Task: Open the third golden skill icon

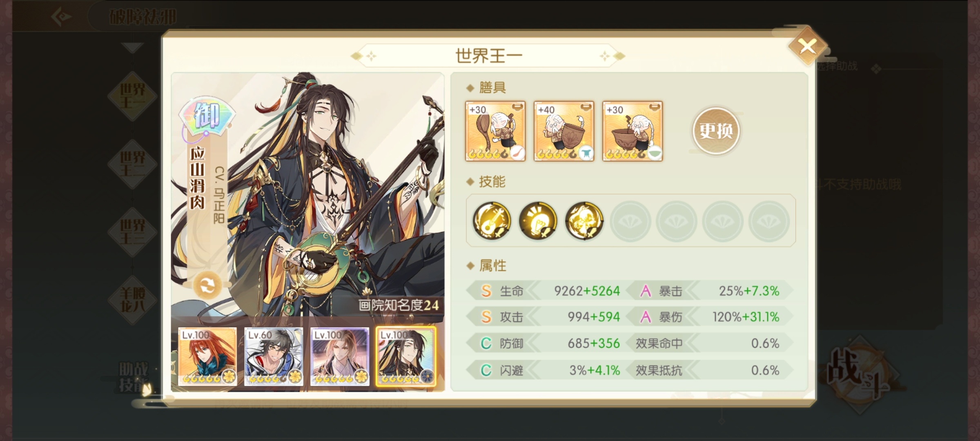Action: pyautogui.click(x=584, y=220)
